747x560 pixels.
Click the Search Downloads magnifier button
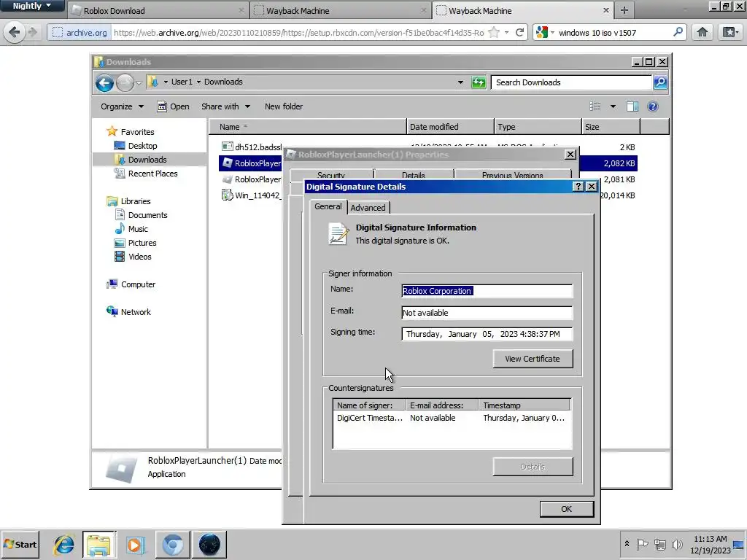[659, 82]
